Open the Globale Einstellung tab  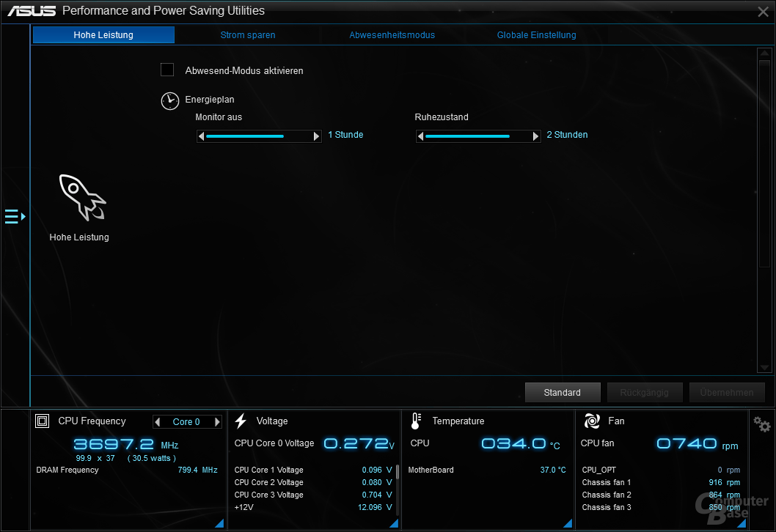click(x=536, y=35)
